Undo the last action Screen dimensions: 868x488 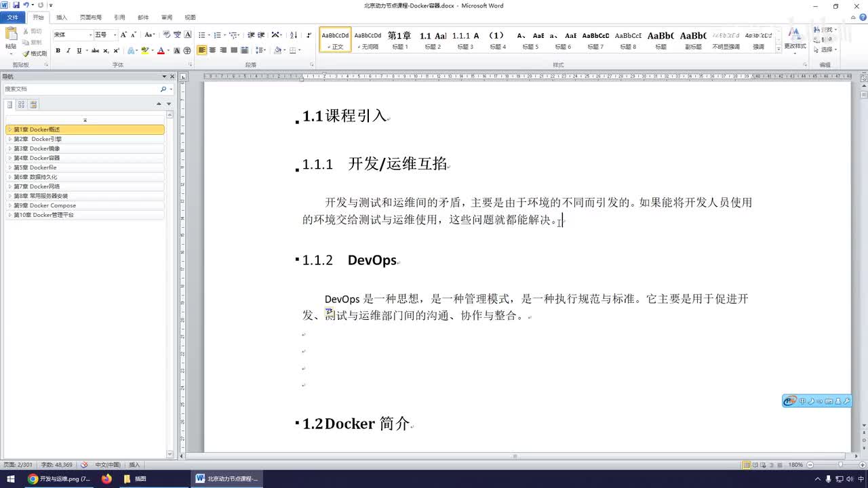[26, 5]
